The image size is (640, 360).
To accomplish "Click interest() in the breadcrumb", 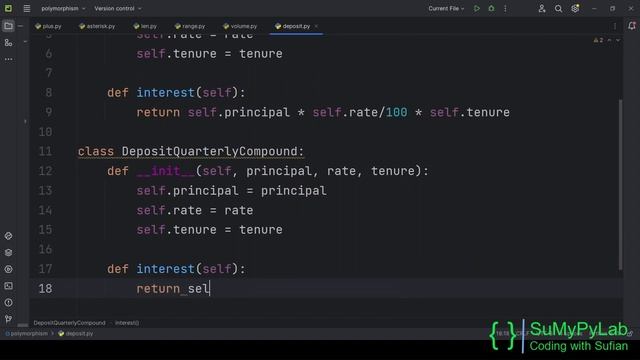I will click(127, 323).
